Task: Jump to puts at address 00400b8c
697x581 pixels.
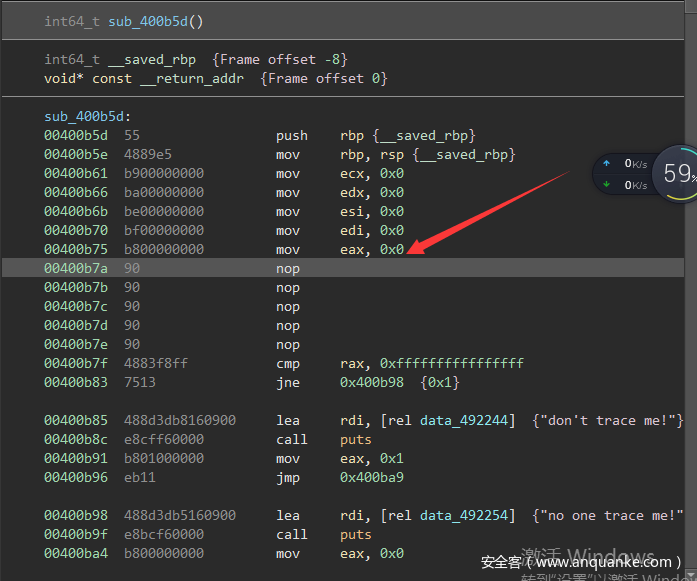Action: (355, 440)
